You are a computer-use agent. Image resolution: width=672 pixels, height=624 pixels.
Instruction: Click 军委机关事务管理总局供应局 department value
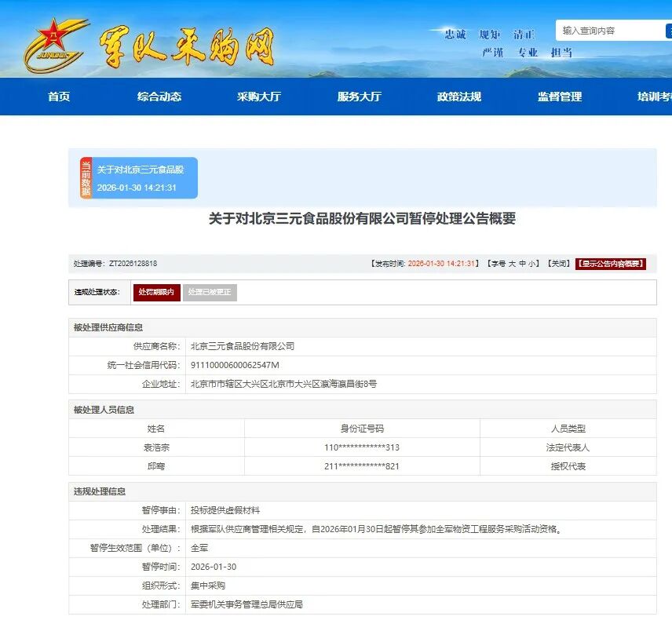tap(247, 604)
